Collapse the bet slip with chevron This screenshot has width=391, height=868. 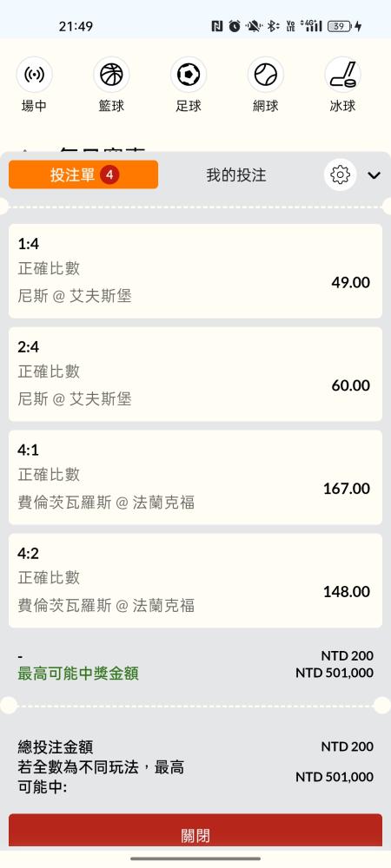(x=374, y=175)
